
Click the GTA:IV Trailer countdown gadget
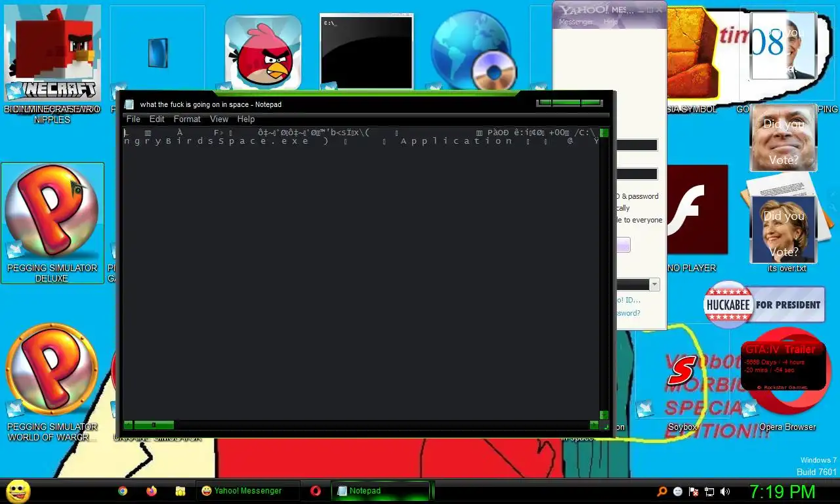point(784,366)
